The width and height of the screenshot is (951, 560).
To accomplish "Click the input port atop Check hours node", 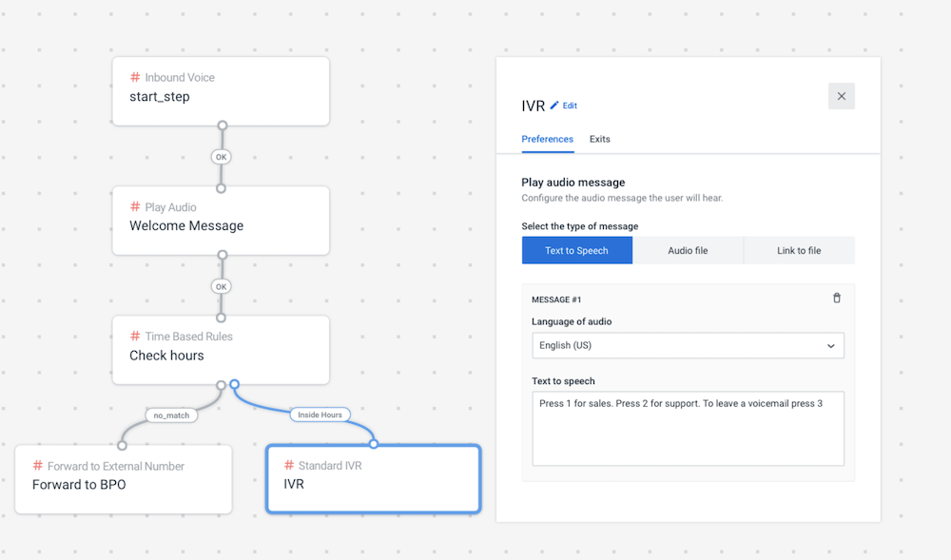I will tap(222, 318).
